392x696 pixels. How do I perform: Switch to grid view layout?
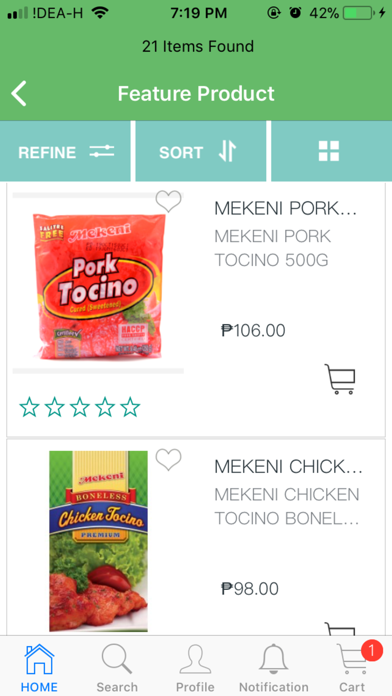click(x=329, y=151)
